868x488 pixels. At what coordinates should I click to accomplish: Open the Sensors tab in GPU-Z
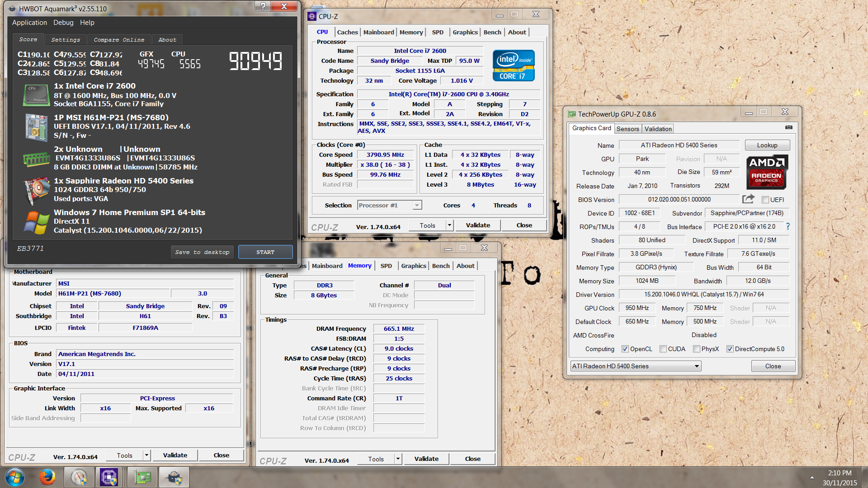[628, 129]
